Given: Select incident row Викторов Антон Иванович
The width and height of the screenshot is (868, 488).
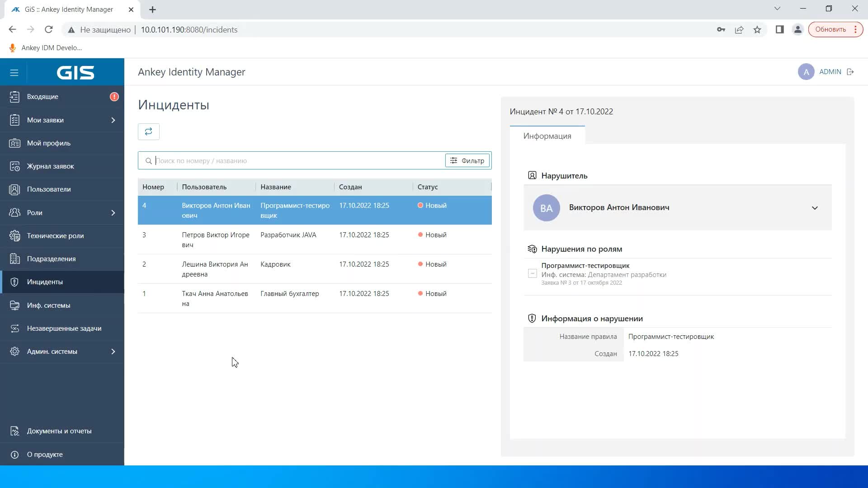Looking at the screenshot, I should pyautogui.click(x=315, y=211).
